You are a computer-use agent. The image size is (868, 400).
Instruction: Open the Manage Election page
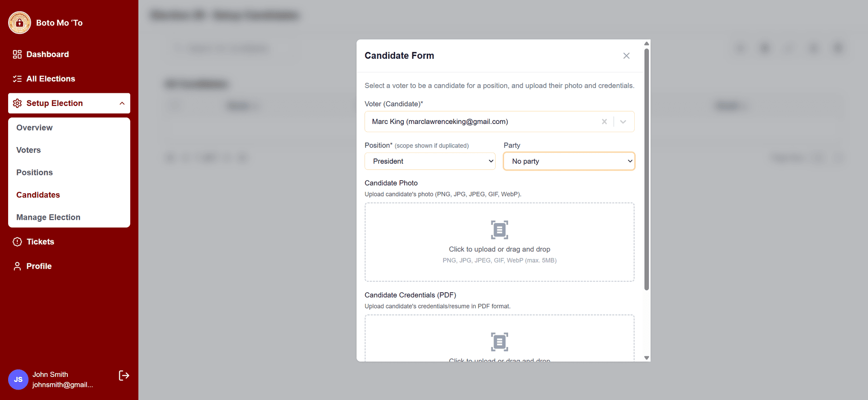pyautogui.click(x=48, y=217)
